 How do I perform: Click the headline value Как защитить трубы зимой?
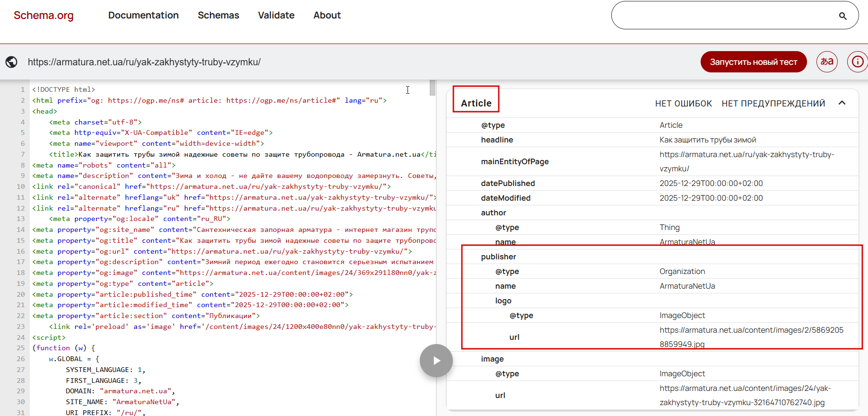(x=708, y=140)
